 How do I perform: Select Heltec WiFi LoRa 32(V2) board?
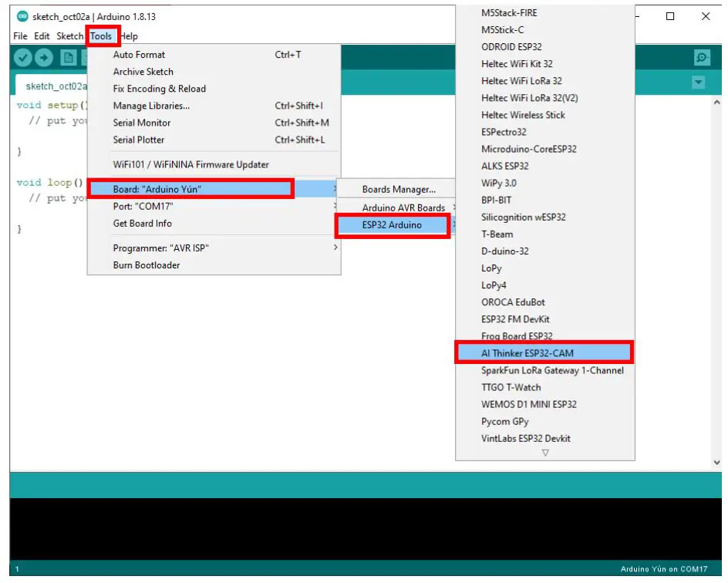545,98
